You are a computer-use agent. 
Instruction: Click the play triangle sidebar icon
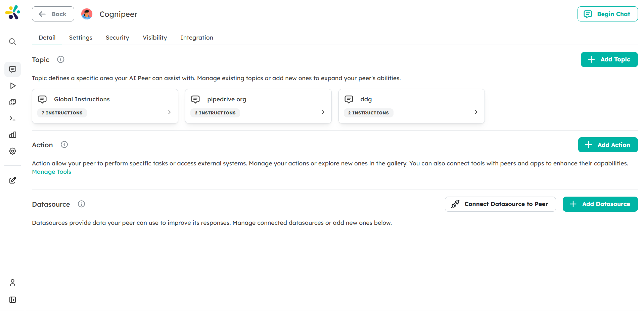(12, 86)
